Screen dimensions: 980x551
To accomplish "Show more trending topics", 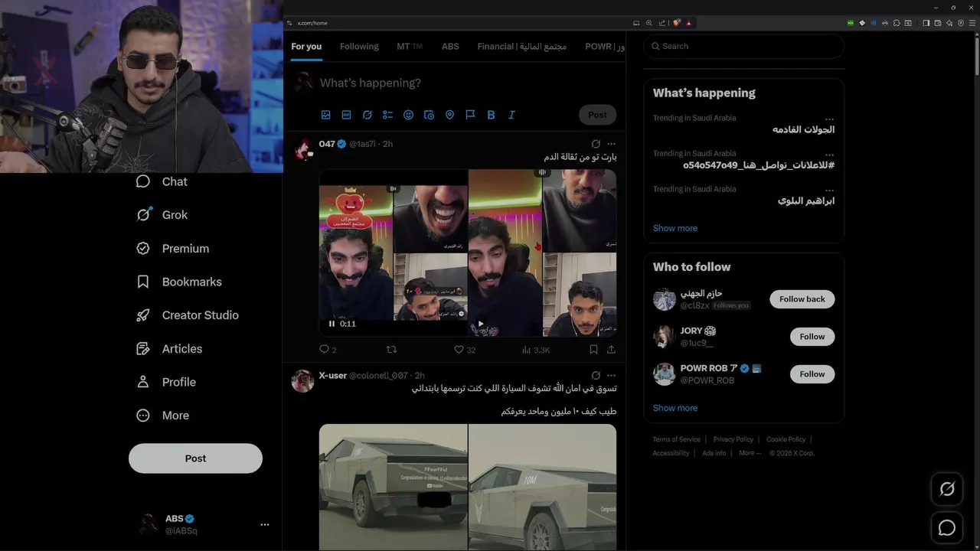I will click(675, 228).
